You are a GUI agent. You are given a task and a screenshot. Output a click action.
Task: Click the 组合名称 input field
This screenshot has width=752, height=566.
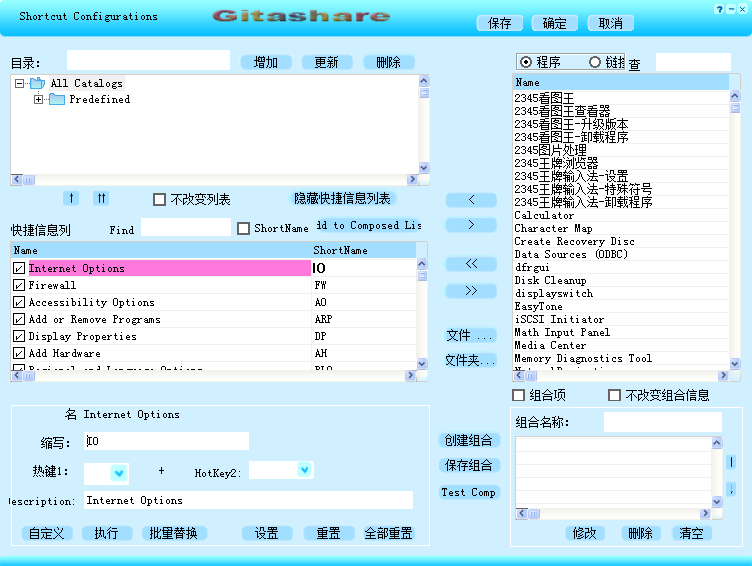(663, 422)
